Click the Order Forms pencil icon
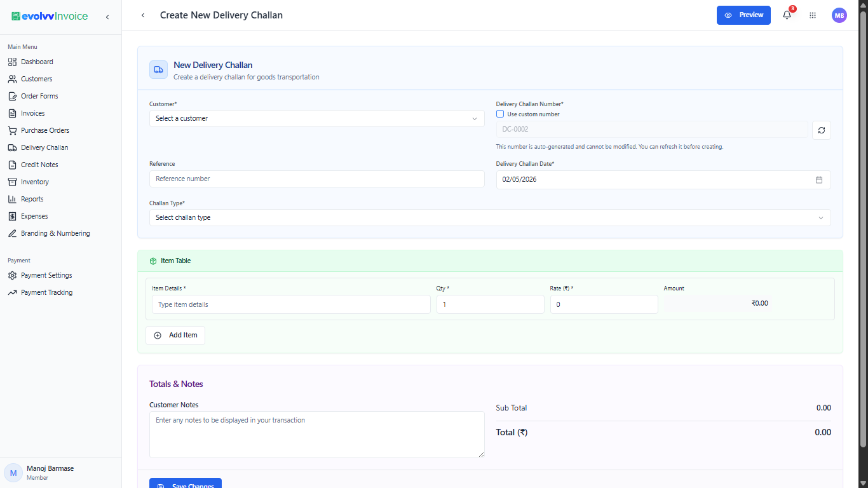Screen dimensions: 868x488 12,96
